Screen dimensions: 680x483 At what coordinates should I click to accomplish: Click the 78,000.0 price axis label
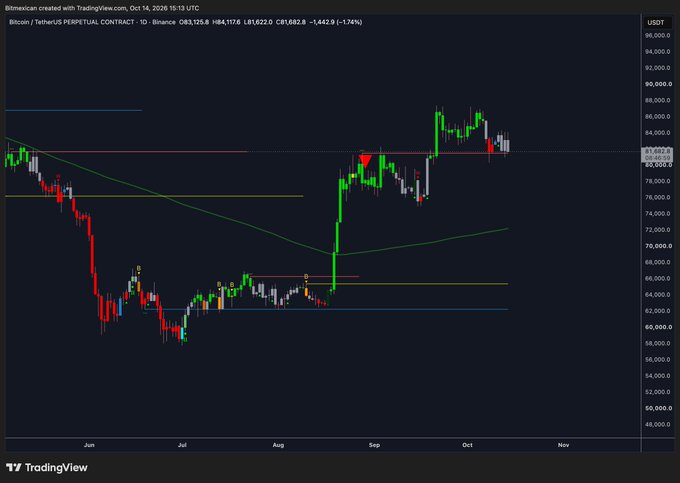point(657,181)
